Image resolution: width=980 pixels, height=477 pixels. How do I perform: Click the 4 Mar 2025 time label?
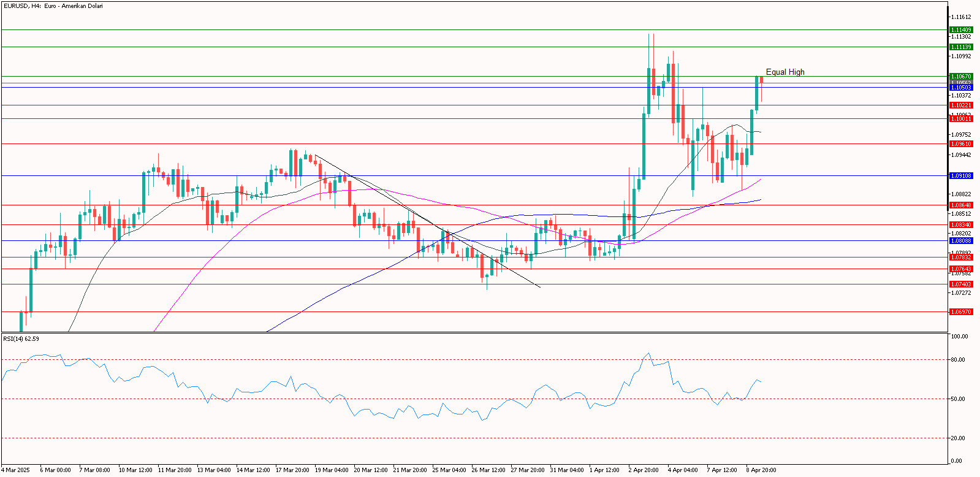tap(15, 470)
